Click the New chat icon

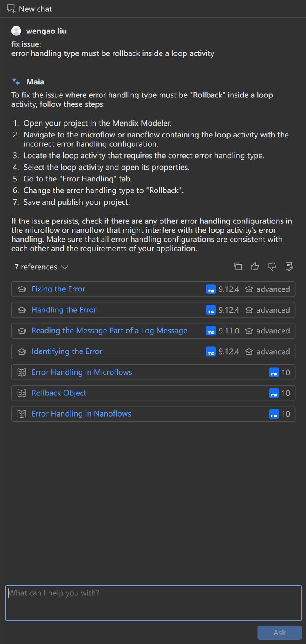[11, 9]
